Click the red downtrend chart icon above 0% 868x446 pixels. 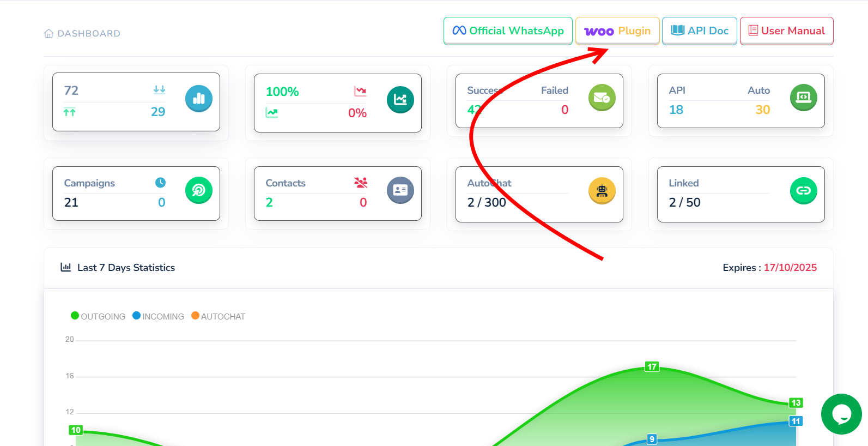point(360,91)
